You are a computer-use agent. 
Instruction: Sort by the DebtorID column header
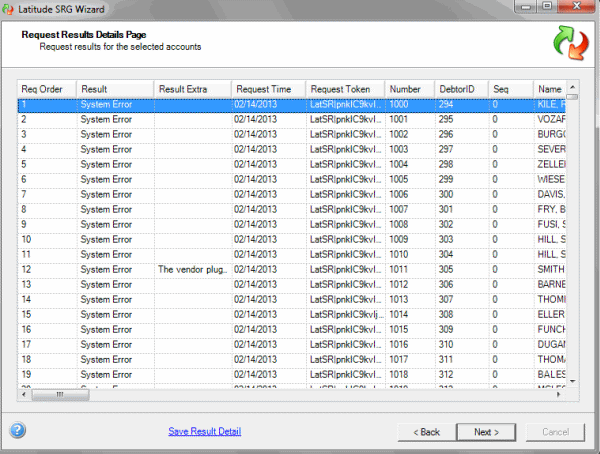pos(462,89)
